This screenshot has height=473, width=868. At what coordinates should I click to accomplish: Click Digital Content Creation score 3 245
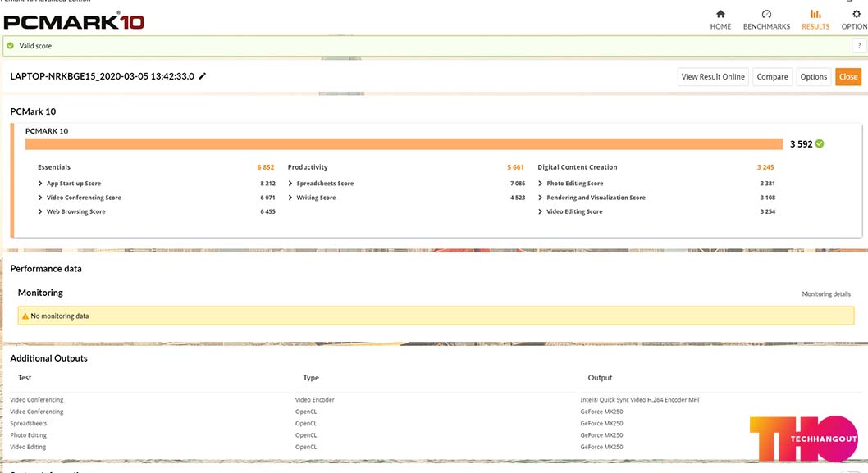coord(765,167)
